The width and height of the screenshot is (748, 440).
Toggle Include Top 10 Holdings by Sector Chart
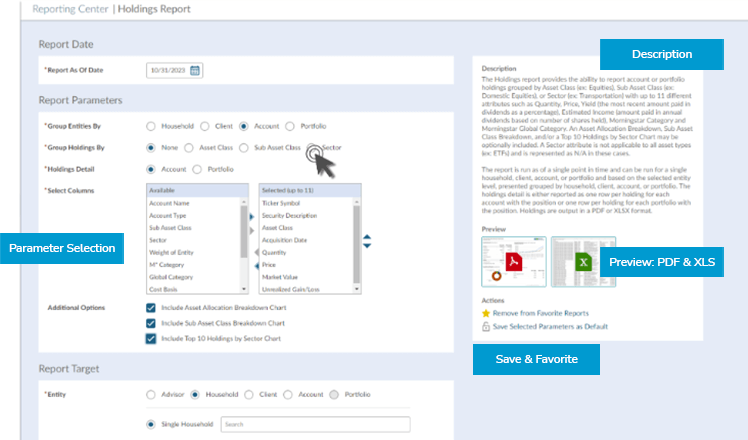tap(151, 338)
